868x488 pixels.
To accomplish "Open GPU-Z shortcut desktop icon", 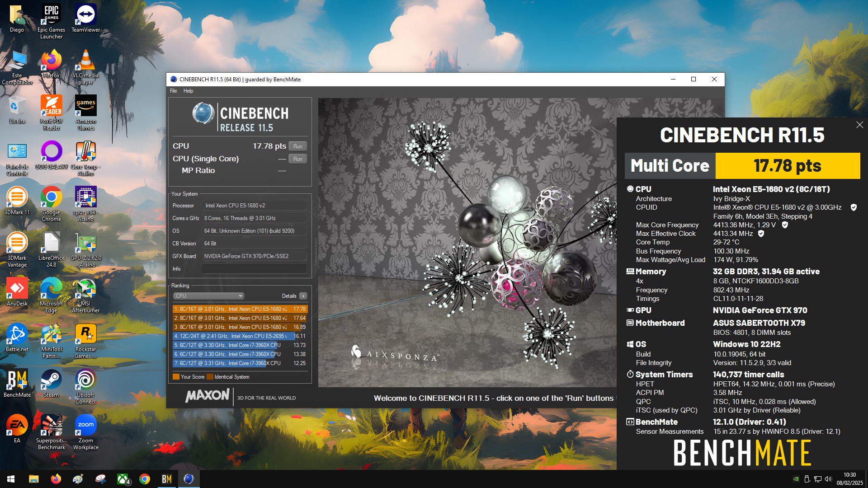I will tap(85, 249).
